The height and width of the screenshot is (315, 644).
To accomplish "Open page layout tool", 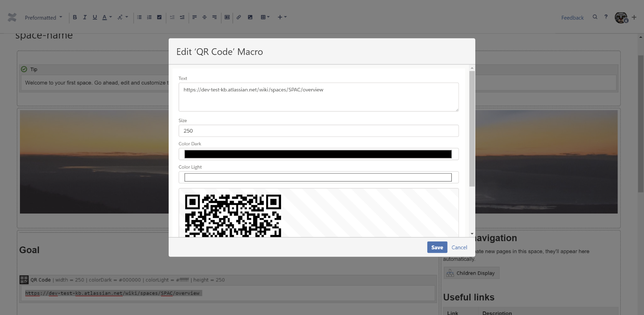I will pos(227,17).
